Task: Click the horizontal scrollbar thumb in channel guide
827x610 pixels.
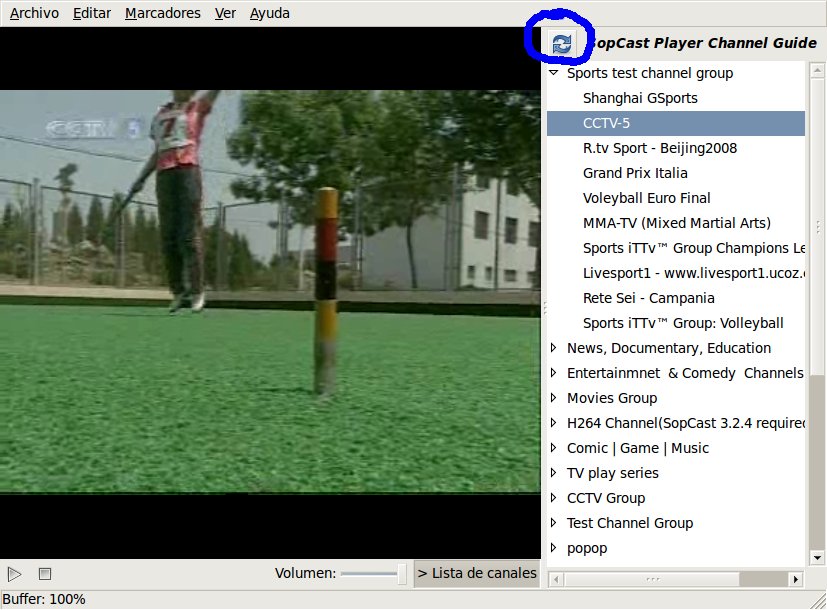Action: (x=652, y=579)
